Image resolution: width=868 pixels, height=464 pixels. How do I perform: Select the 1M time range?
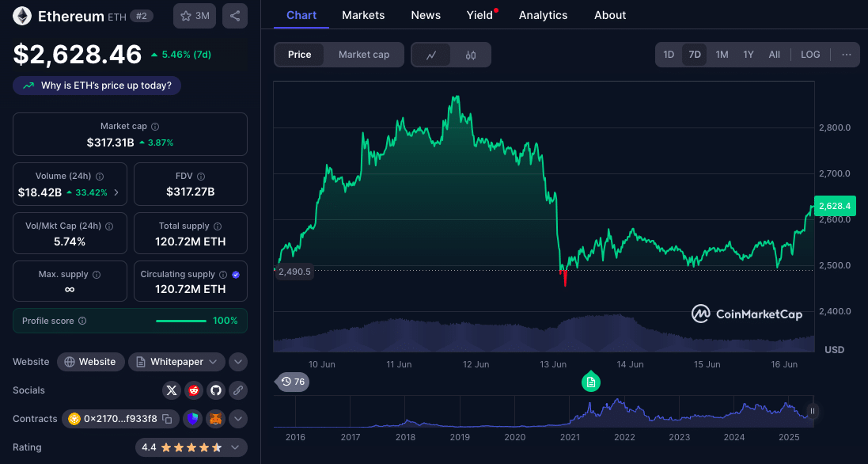[722, 55]
